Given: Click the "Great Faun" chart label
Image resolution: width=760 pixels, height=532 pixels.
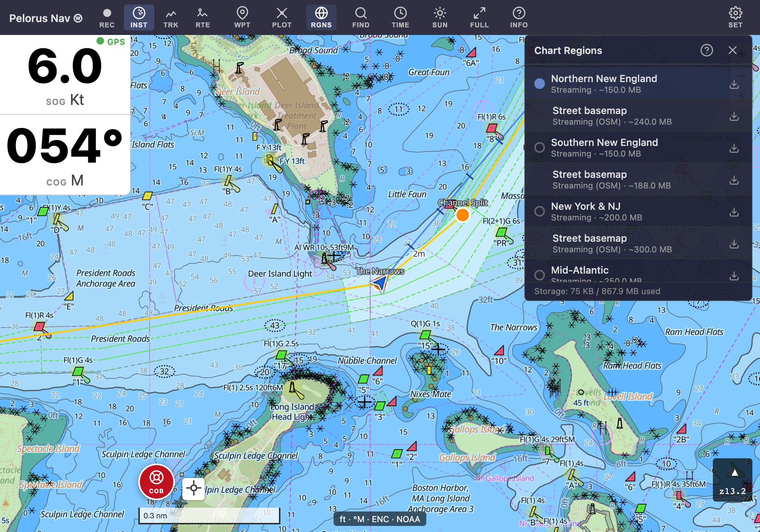Looking at the screenshot, I should tap(429, 72).
